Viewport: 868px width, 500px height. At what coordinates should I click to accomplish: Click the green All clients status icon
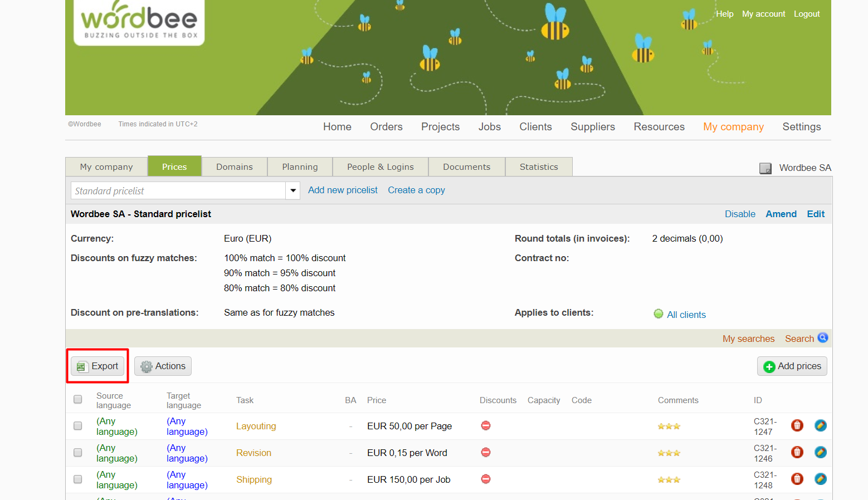[659, 314]
